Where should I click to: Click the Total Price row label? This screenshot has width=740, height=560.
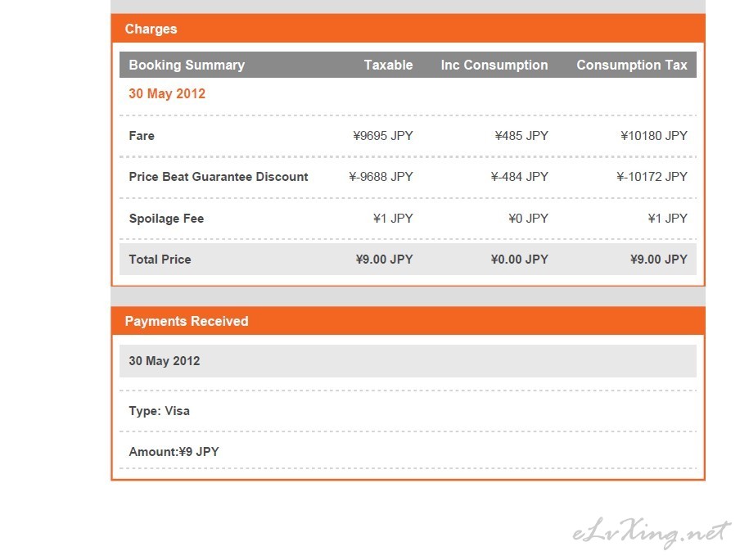[x=160, y=260]
